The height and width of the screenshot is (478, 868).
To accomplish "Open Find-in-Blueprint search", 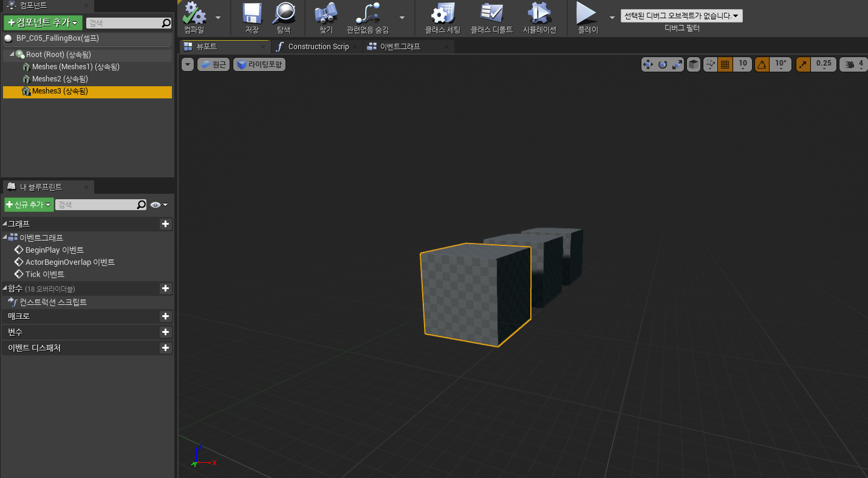I will [325, 17].
